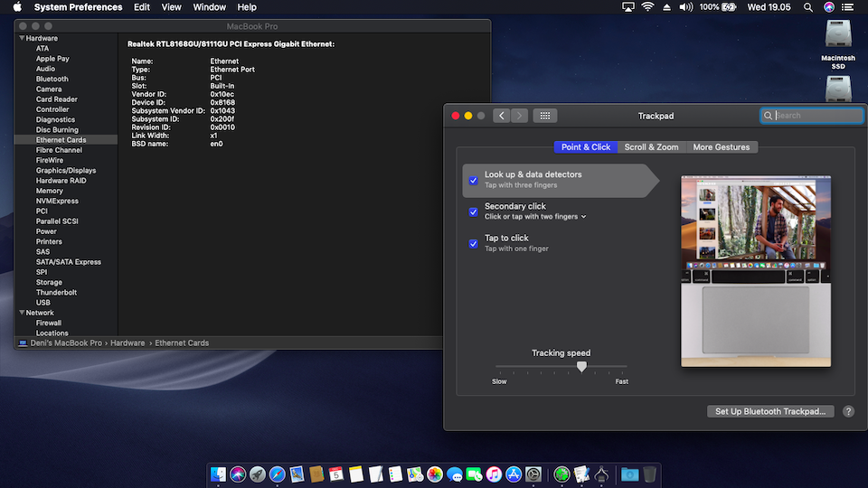The height and width of the screenshot is (488, 868).
Task: Click the Wi-Fi icon in the menu bar
Action: pyautogui.click(x=647, y=7)
